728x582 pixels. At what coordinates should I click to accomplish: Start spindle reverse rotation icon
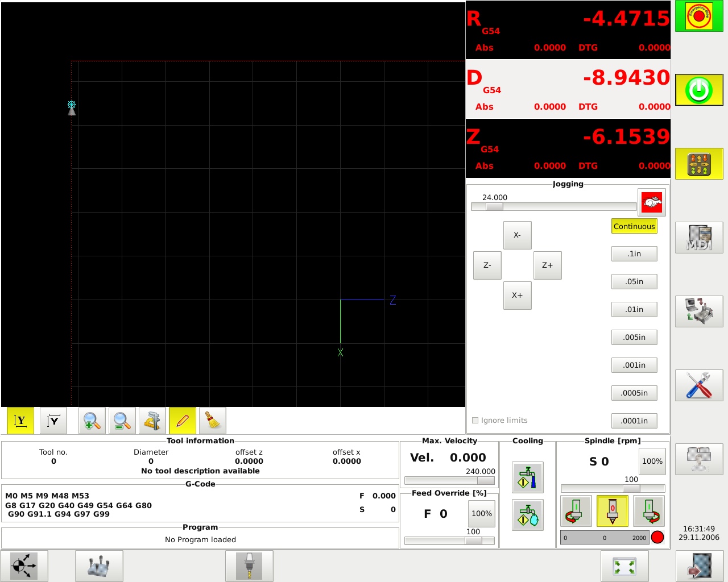coord(576,510)
